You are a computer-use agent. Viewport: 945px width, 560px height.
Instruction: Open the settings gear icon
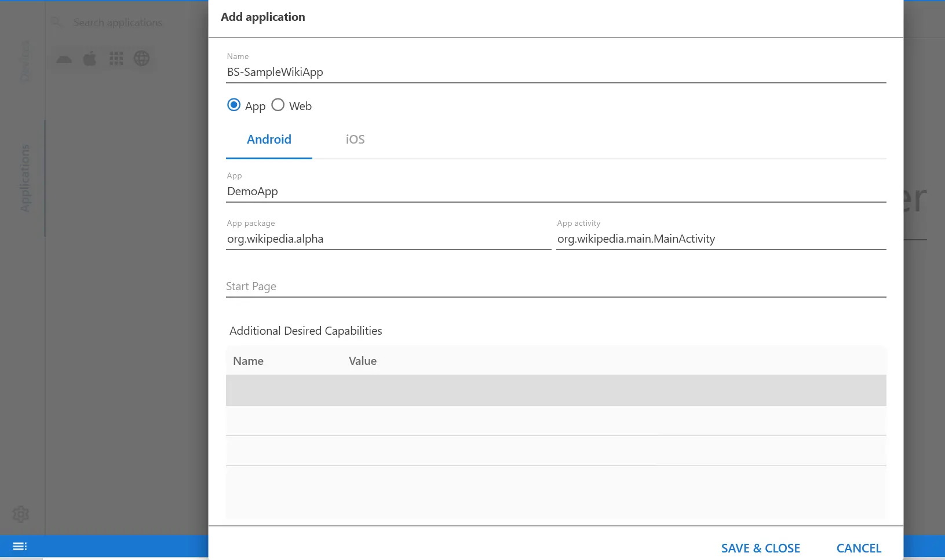(21, 514)
